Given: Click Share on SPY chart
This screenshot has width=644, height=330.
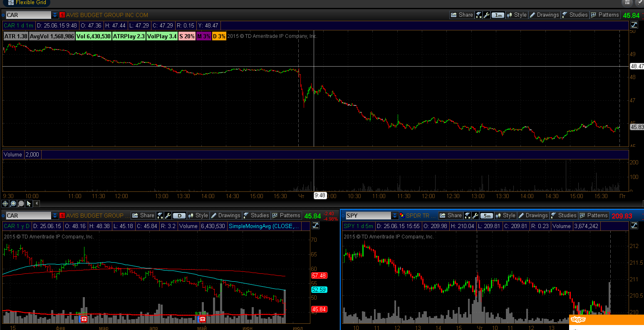Looking at the screenshot, I should [x=451, y=216].
